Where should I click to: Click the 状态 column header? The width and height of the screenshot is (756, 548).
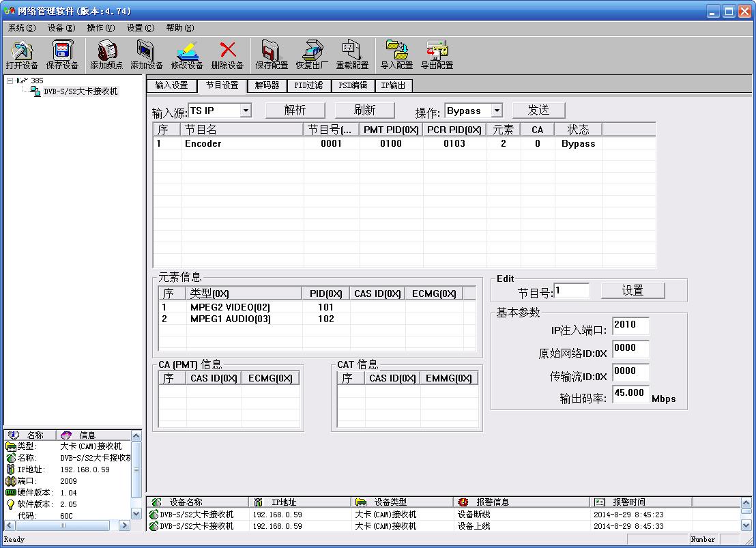click(578, 130)
